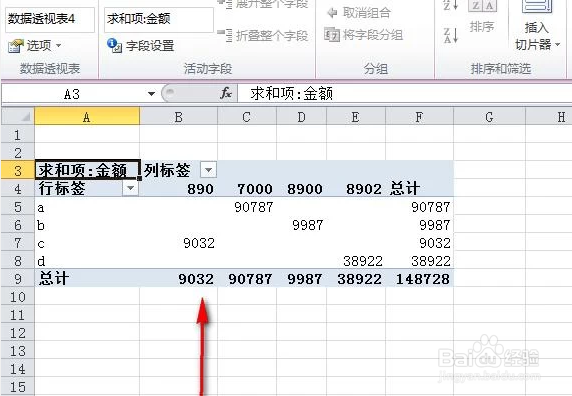Select column C header

coord(247,117)
